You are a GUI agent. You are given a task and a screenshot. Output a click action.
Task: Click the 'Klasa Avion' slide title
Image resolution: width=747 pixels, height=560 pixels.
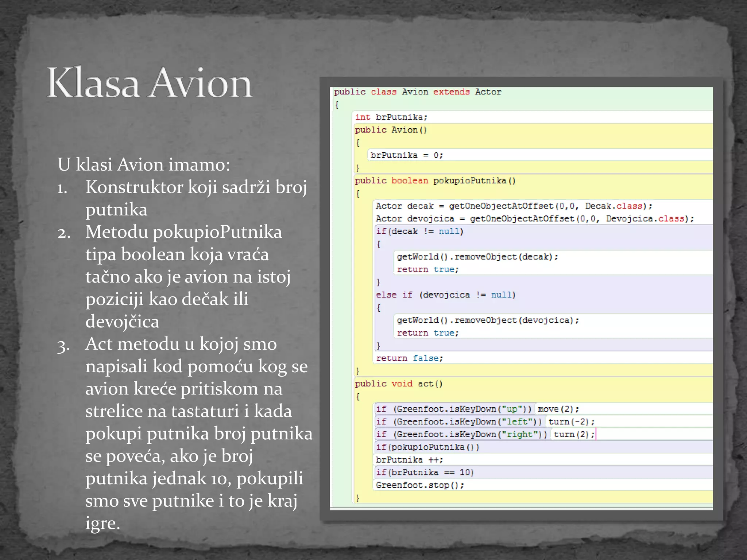coord(150,83)
